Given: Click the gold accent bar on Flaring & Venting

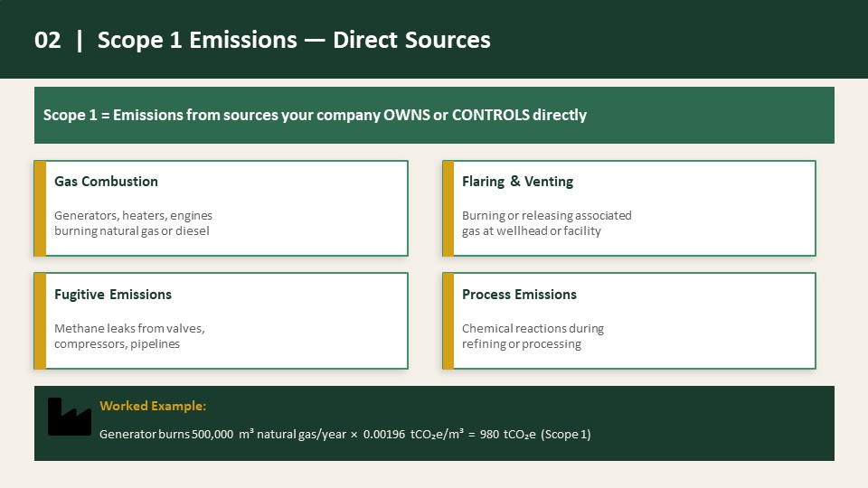Looking at the screenshot, I should click(x=448, y=209).
